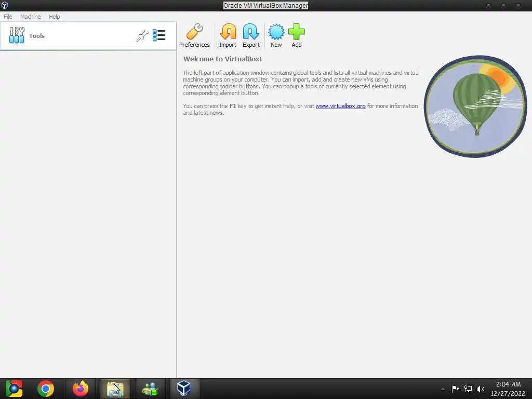Open the users taskbar application icon
The image size is (532, 399).
click(150, 389)
